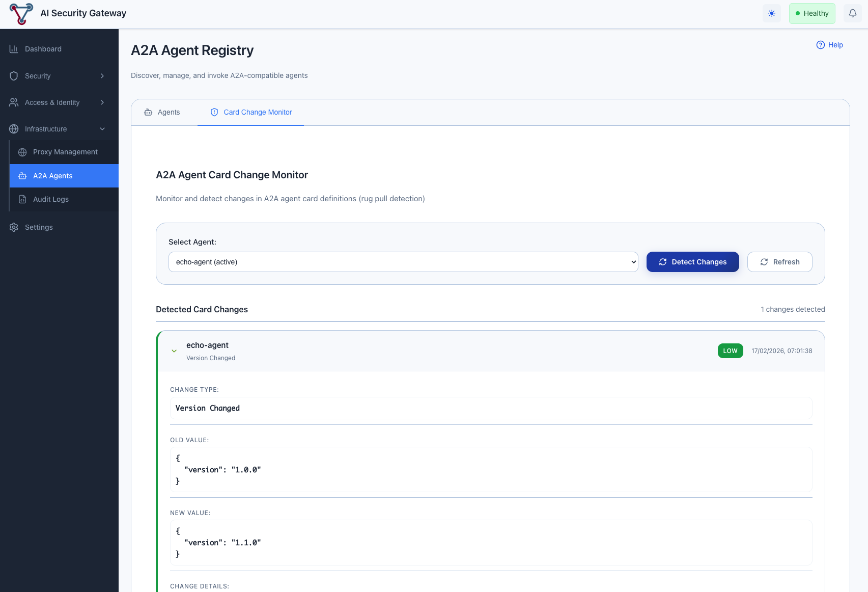Click the Settings gear icon

pos(14,227)
